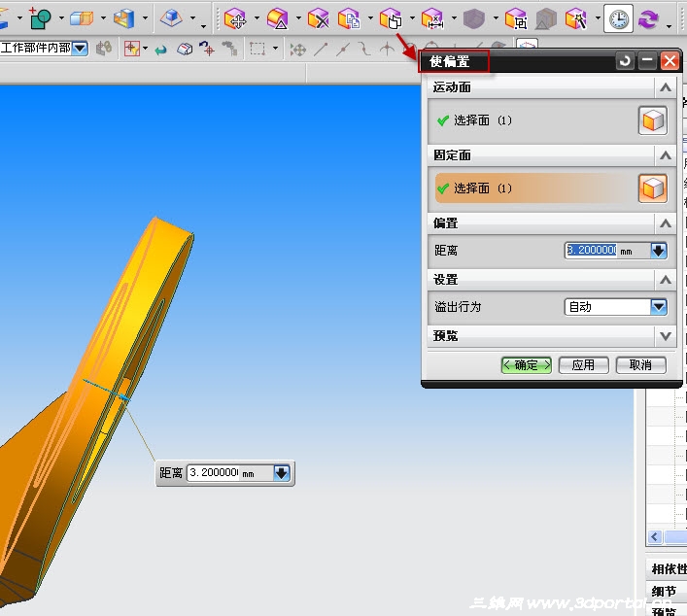Click the Unite boolean tool icon

40,18
